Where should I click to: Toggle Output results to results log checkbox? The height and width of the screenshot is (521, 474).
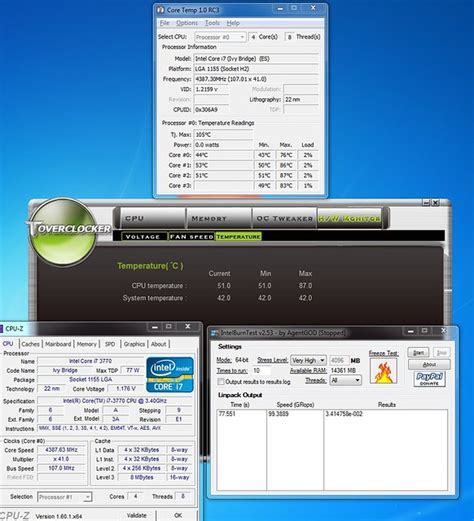(220, 382)
